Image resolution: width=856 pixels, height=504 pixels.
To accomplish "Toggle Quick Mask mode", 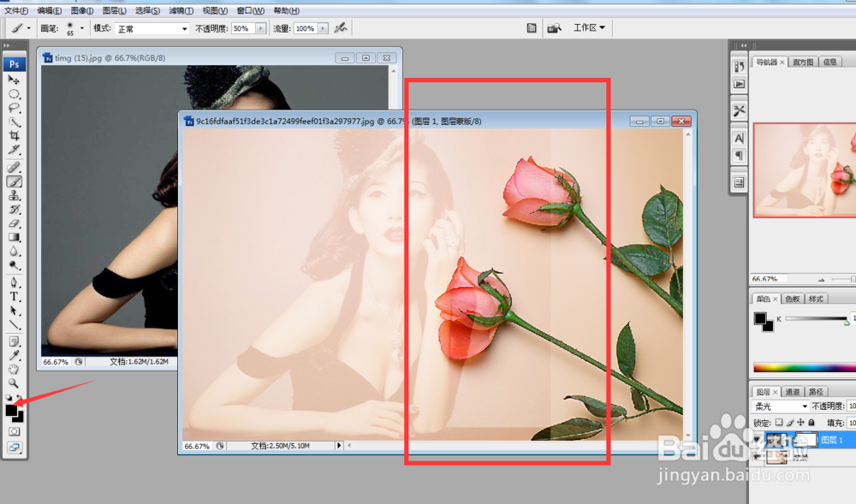I will (x=15, y=431).
